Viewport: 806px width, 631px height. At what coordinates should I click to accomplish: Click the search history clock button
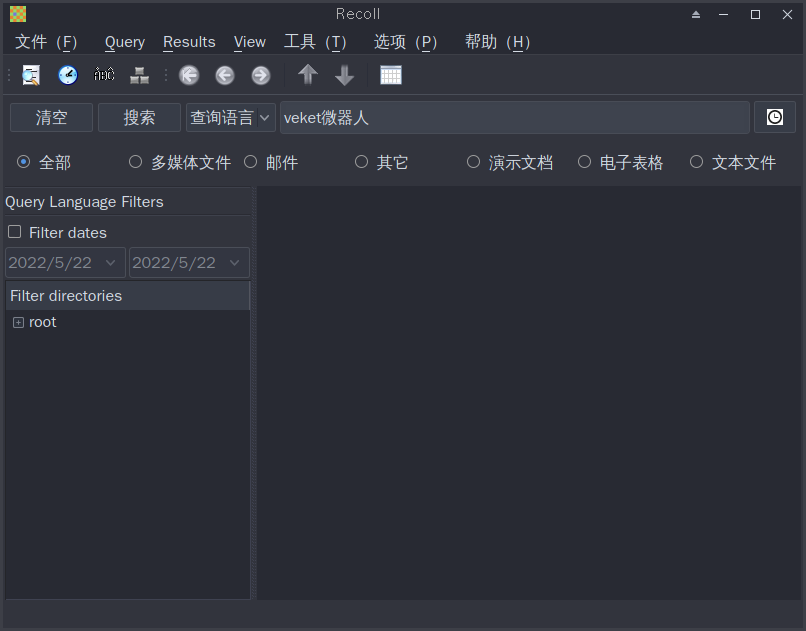[775, 117]
